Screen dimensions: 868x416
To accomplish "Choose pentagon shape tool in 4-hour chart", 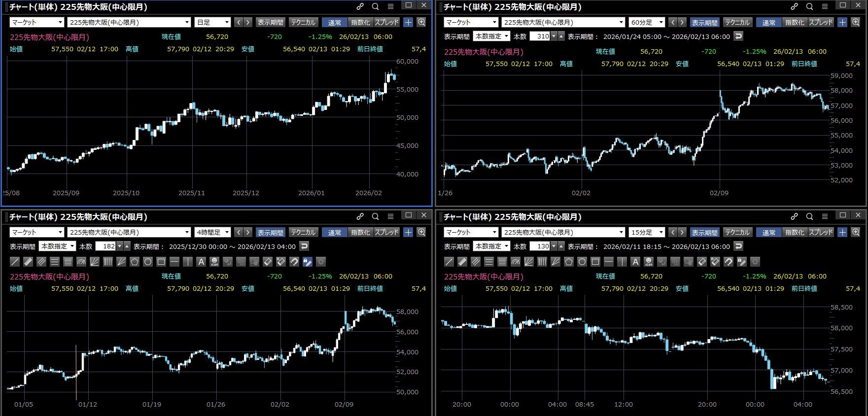I will point(135,262).
